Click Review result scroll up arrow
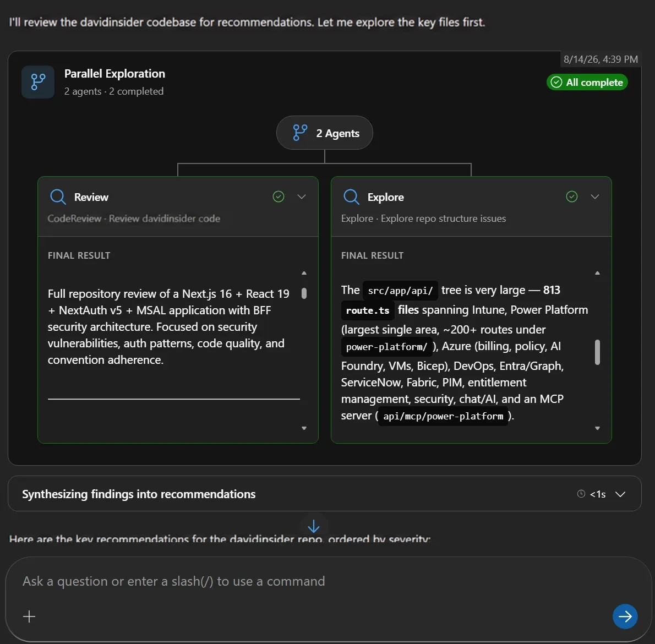Screen dimensions: 655x644 [x=304, y=273]
